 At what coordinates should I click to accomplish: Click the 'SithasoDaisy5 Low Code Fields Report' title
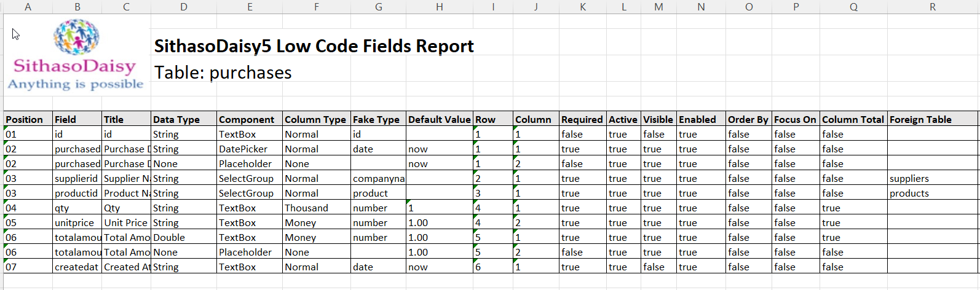pos(314,47)
